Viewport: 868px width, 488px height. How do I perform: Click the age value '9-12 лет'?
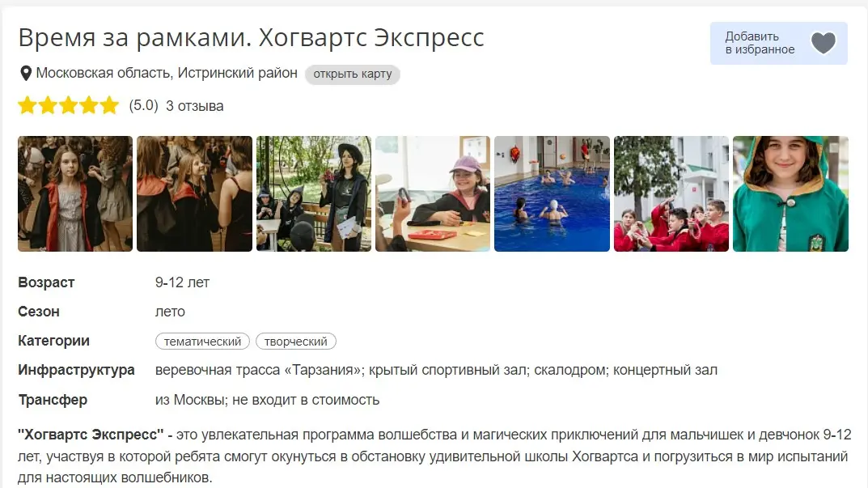(x=182, y=282)
